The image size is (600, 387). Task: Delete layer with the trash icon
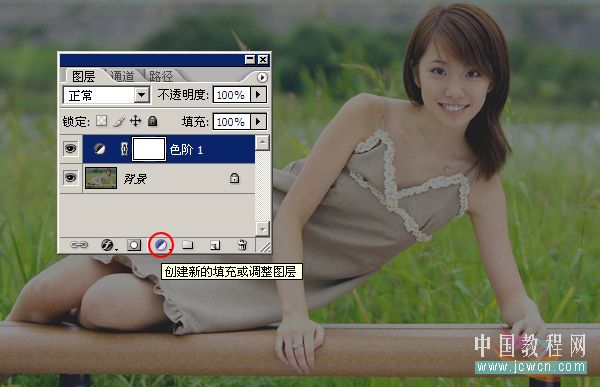click(242, 245)
